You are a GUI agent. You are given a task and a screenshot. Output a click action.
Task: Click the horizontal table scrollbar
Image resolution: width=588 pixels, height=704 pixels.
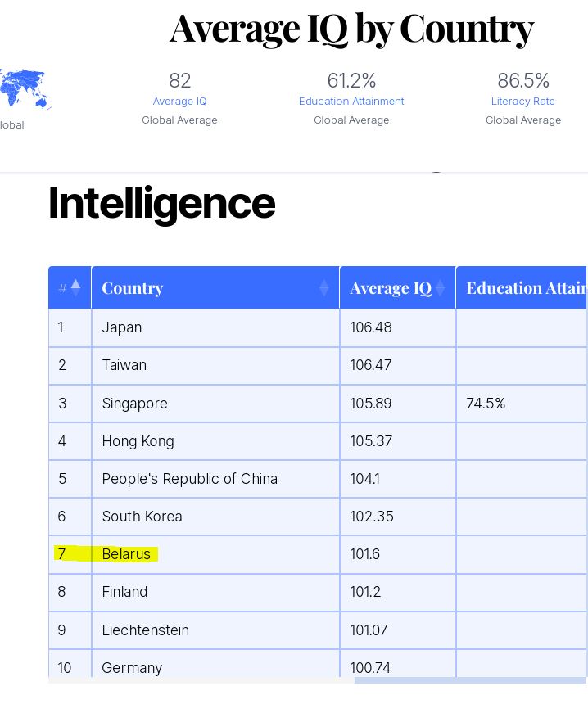click(470, 680)
